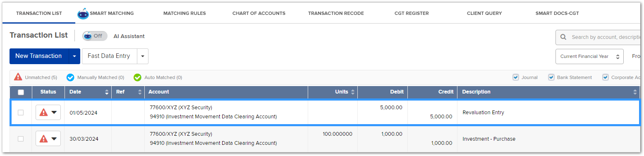Expand the New Transaction dropdown arrow
Image resolution: width=644 pixels, height=156 pixels.
[x=74, y=56]
